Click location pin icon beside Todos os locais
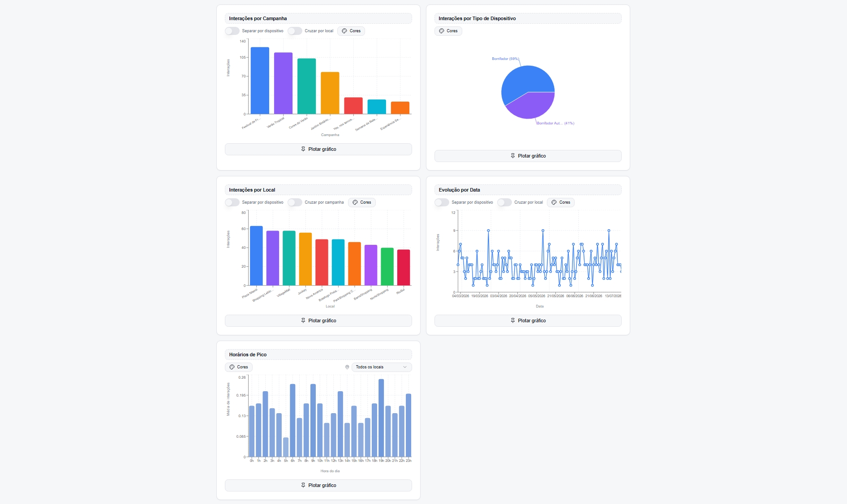The height and width of the screenshot is (504, 847). click(347, 367)
